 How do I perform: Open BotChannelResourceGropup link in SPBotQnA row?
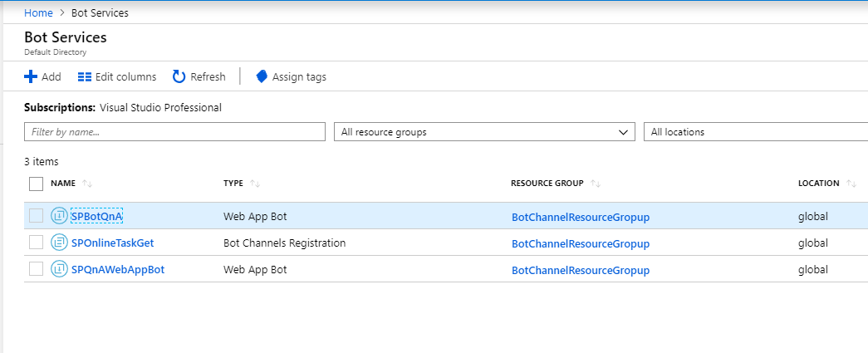point(581,218)
